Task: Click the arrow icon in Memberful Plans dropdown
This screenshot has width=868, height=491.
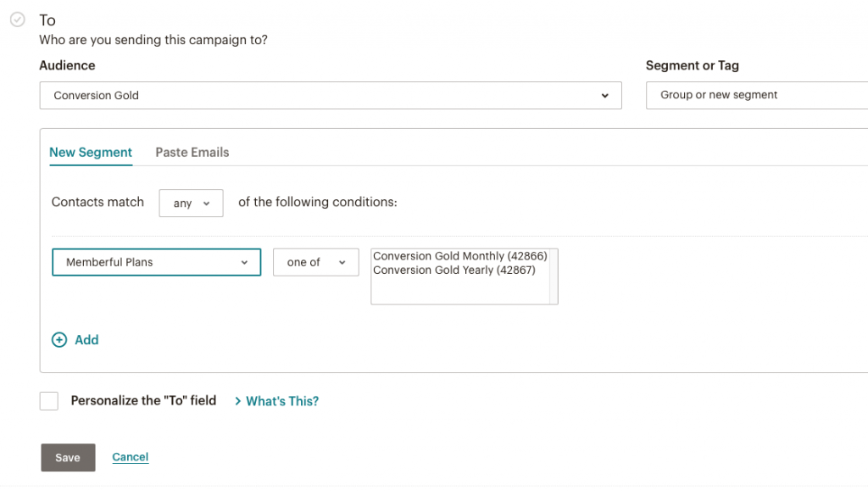Action: [x=244, y=262]
